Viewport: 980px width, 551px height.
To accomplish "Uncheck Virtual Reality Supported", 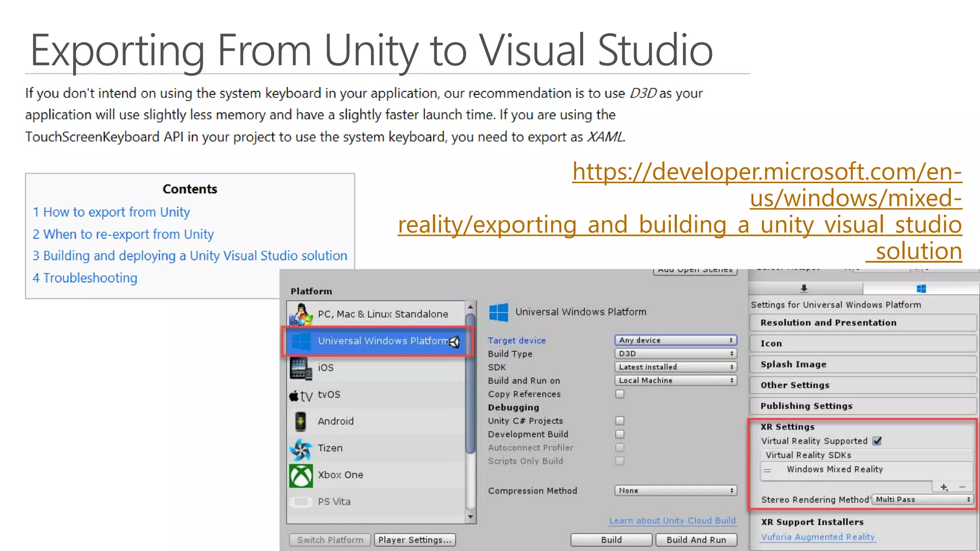I will point(877,441).
